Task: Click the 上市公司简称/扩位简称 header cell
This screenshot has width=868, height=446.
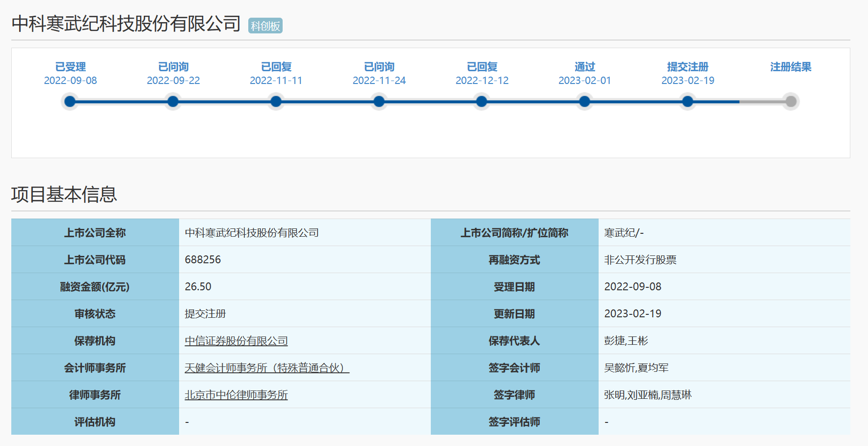Action: 515,232
